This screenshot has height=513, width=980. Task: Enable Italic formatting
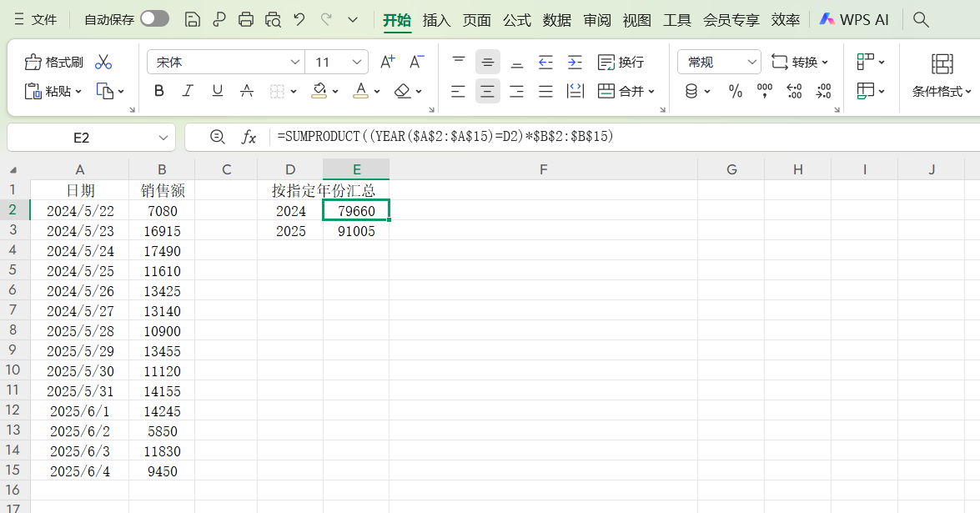click(x=187, y=91)
